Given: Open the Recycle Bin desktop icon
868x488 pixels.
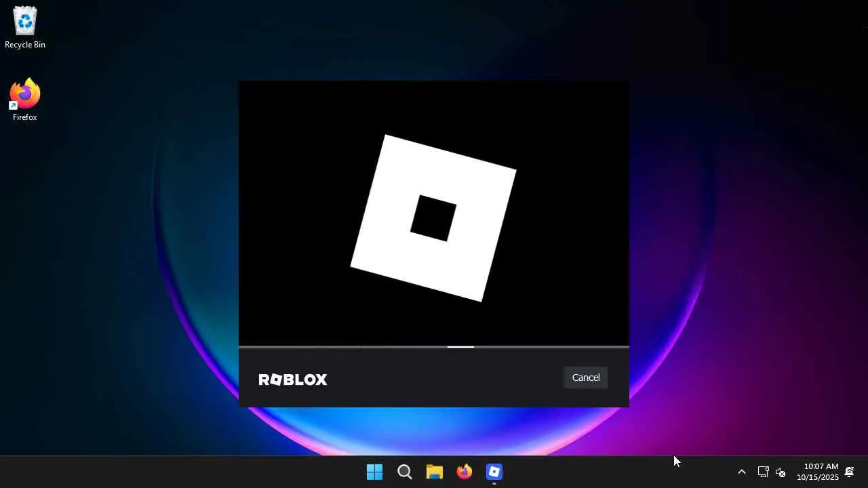Looking at the screenshot, I should pyautogui.click(x=25, y=28).
